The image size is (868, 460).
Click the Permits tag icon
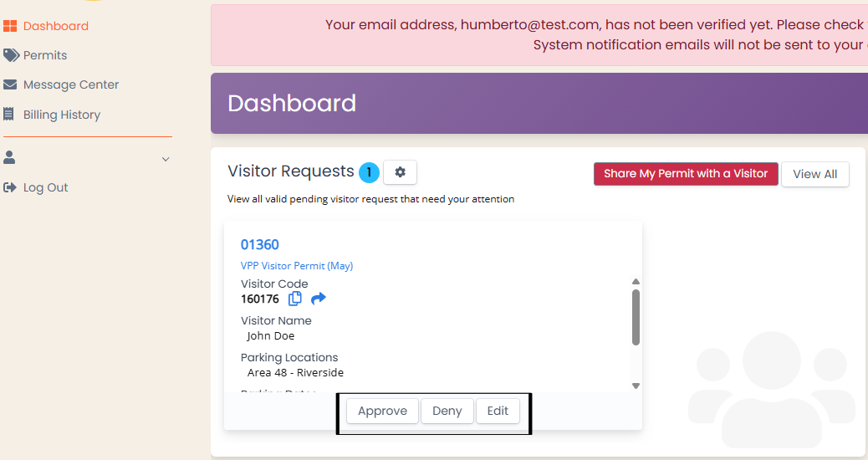tap(11, 55)
